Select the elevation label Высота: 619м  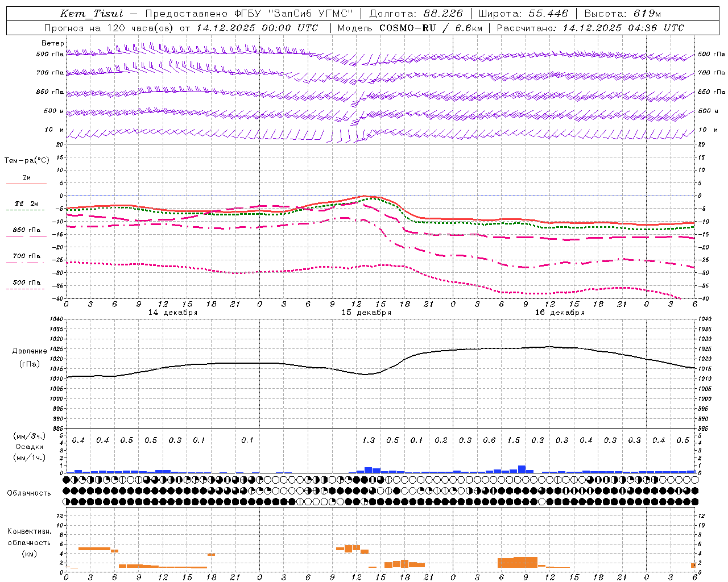[623, 14]
